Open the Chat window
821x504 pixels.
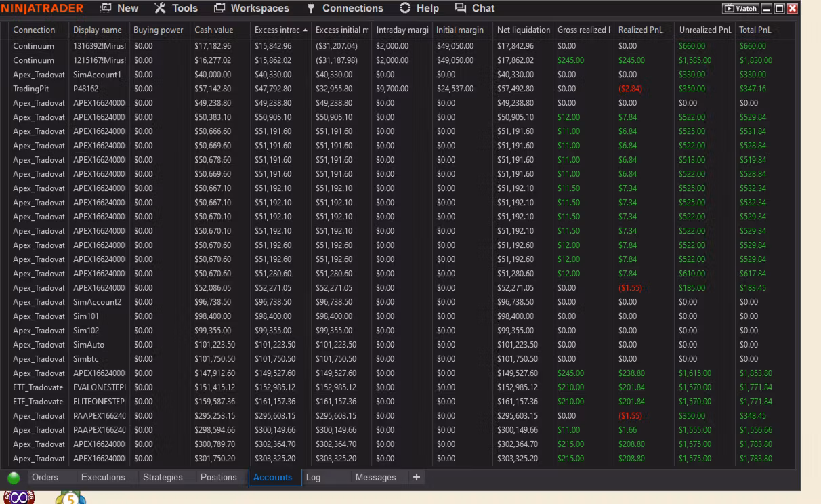point(474,9)
